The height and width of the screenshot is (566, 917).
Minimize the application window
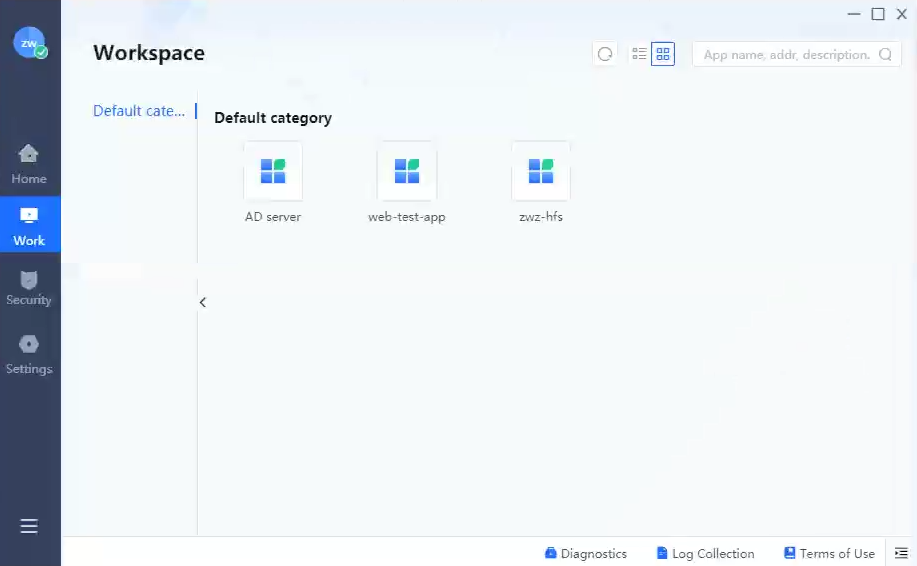854,14
